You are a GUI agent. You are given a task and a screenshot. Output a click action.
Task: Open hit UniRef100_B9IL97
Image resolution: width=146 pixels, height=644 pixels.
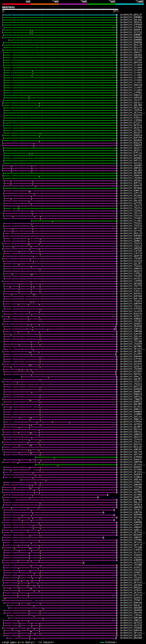(x=131, y=15)
